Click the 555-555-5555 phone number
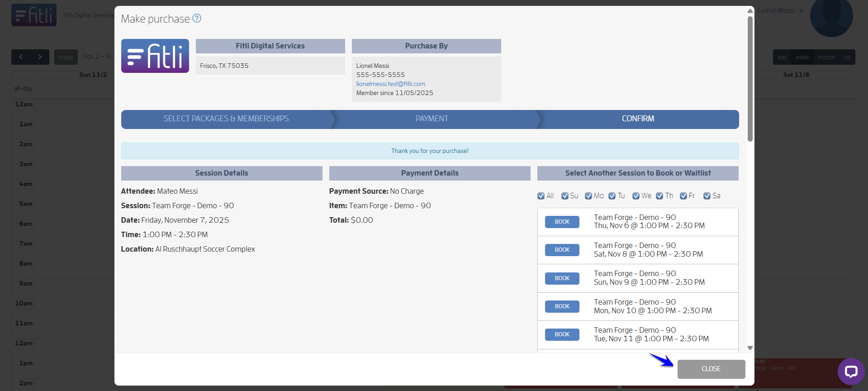 coord(380,75)
